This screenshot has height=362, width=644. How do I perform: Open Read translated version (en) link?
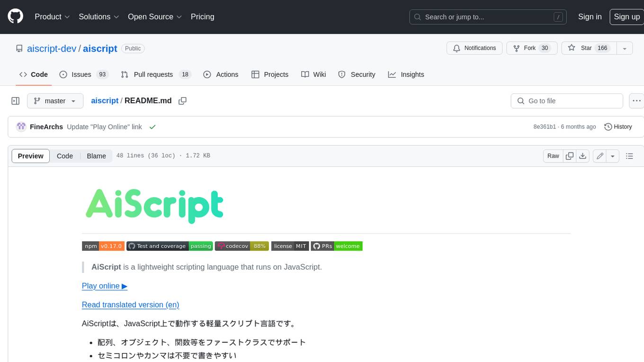click(x=130, y=305)
